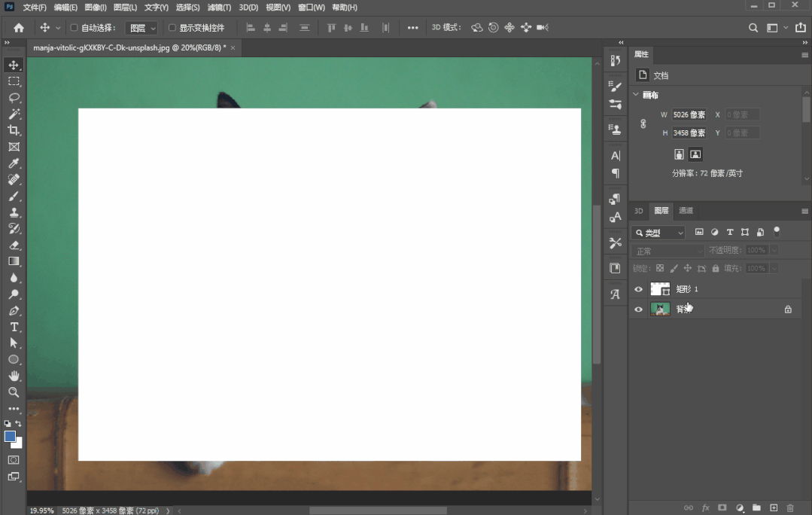812x515 pixels.
Task: Select the Rectangular Marquee tool
Action: [x=14, y=81]
